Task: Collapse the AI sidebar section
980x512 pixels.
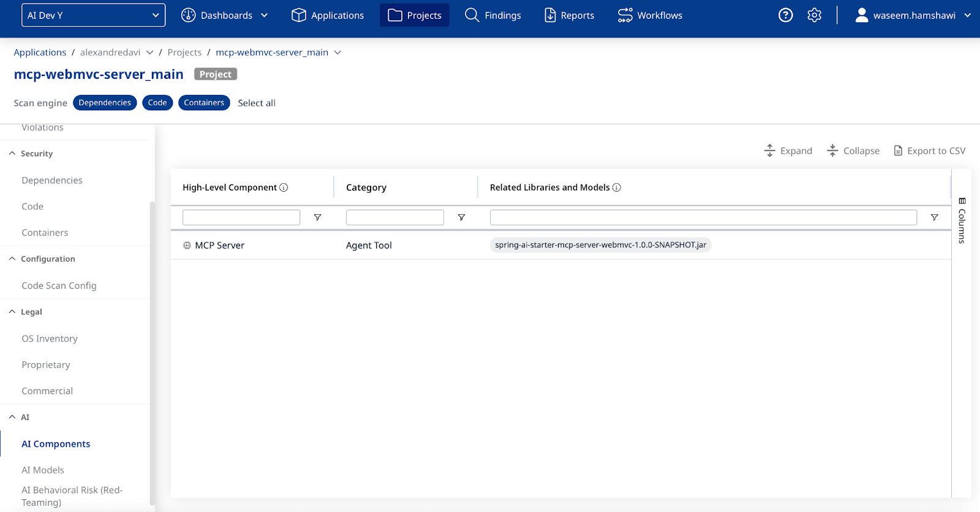Action: click(12, 417)
